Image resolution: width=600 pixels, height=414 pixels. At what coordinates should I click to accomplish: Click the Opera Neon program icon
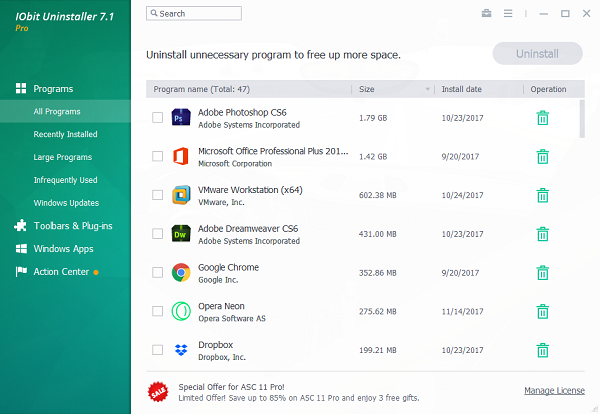pos(181,311)
